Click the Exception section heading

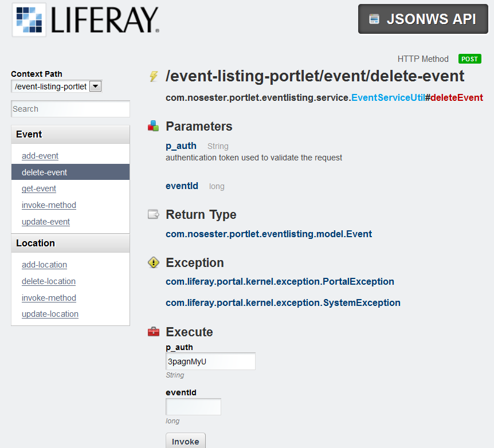pos(195,263)
